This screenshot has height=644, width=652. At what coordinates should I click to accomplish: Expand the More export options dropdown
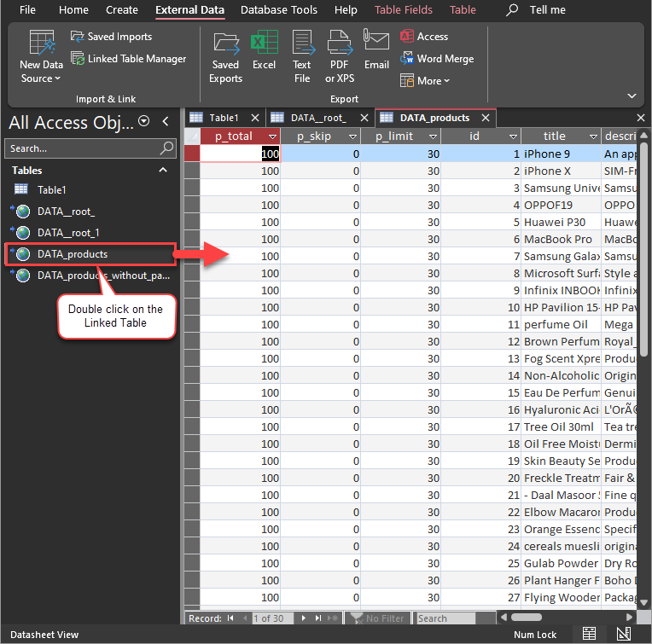coord(425,81)
